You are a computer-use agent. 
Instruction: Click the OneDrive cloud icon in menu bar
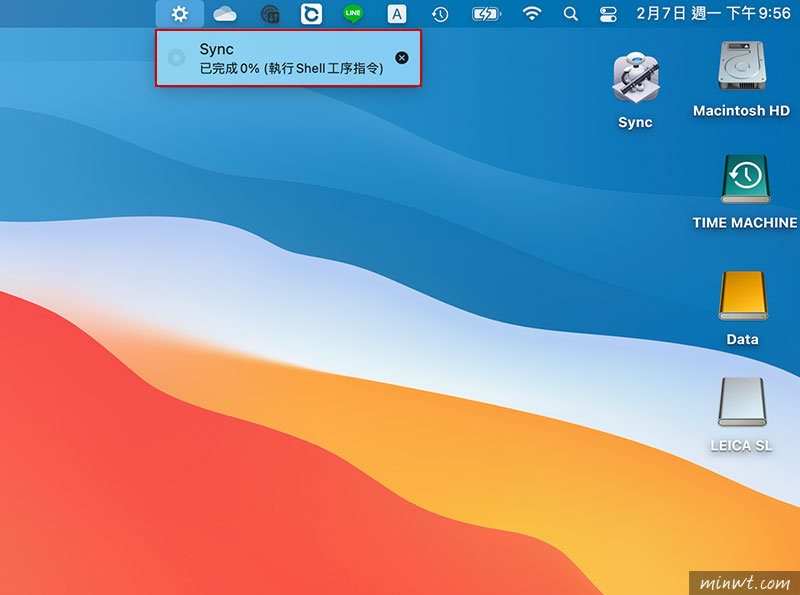point(224,14)
